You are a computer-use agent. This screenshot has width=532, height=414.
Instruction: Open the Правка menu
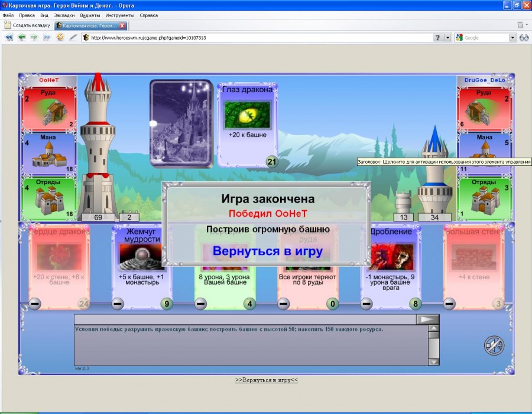tap(27, 15)
